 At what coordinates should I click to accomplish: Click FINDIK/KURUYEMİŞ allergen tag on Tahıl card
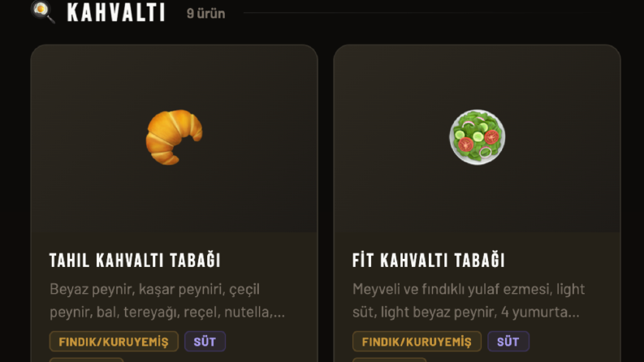click(114, 342)
